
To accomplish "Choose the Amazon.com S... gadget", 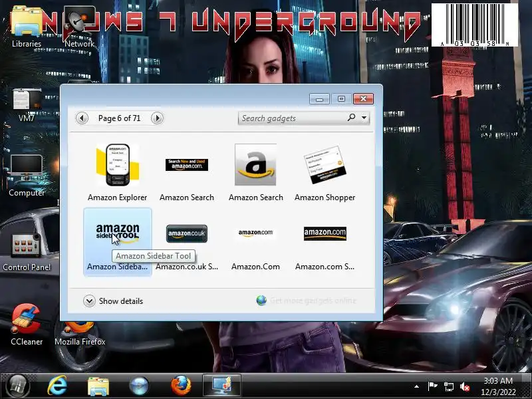I will tap(325, 242).
